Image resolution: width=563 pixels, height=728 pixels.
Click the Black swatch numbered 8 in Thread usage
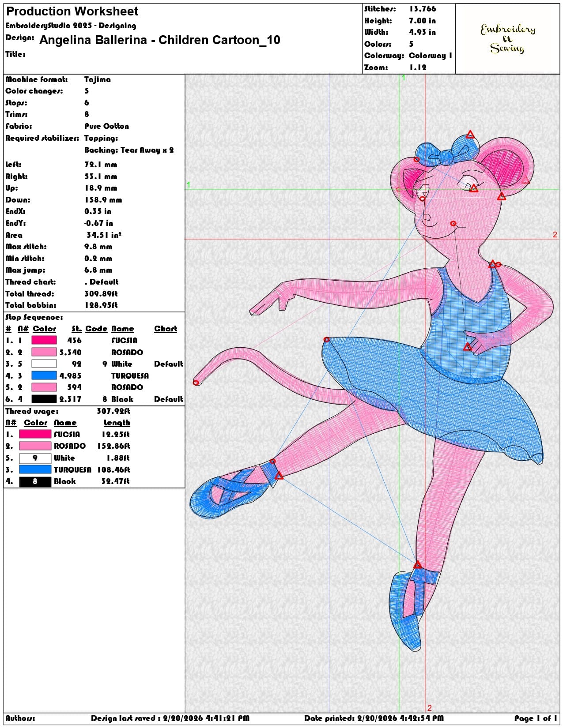pos(35,481)
